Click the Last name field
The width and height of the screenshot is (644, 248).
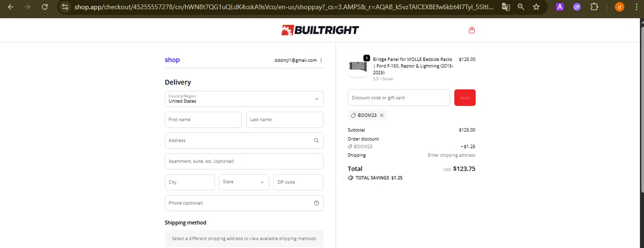285,119
